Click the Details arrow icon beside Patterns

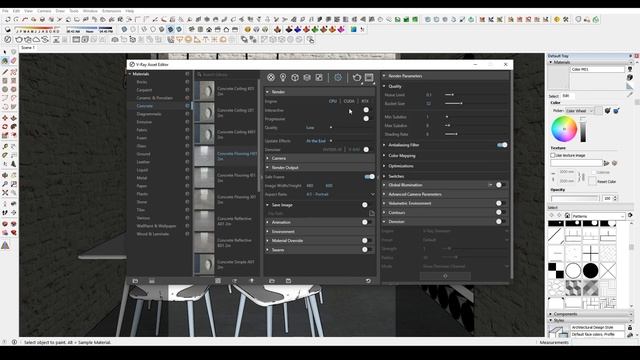point(630,216)
